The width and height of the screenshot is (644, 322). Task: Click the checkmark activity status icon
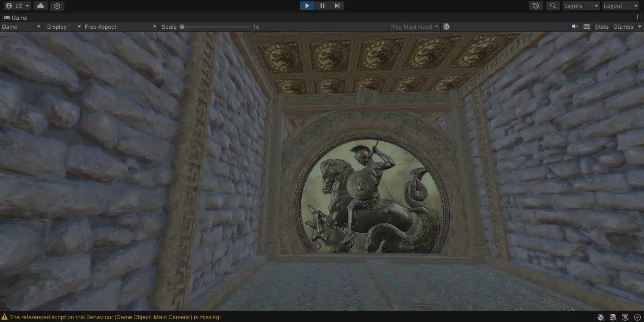point(637,317)
